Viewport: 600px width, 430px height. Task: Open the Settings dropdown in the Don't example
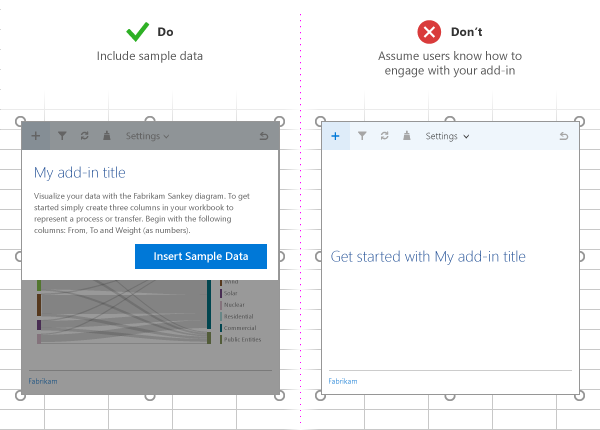(447, 136)
